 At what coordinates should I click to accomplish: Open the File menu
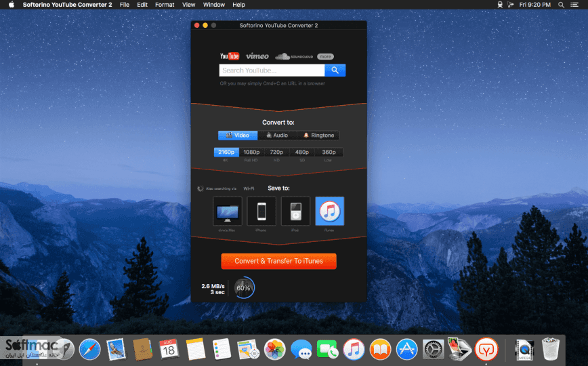pyautogui.click(x=125, y=5)
